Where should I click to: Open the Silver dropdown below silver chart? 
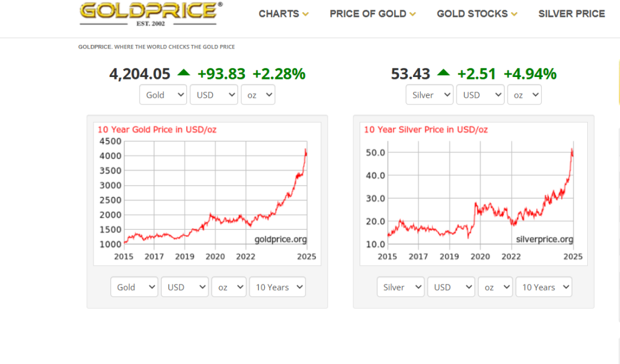click(400, 287)
